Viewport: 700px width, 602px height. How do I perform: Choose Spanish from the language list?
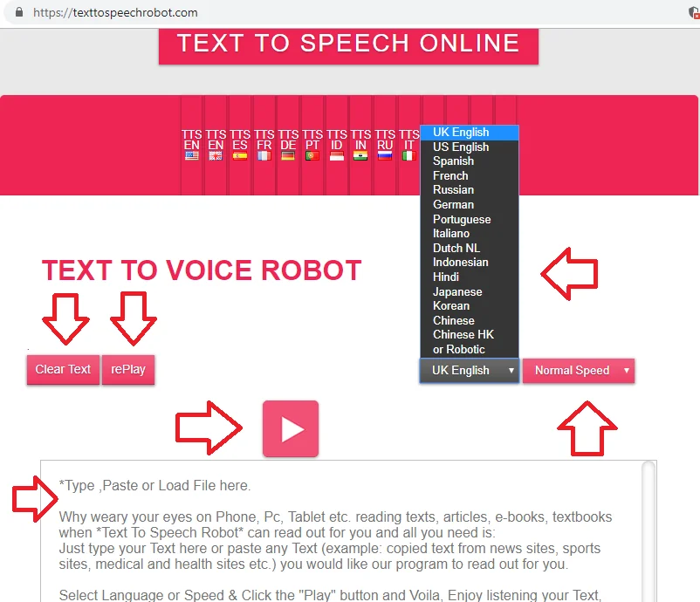coord(470,161)
